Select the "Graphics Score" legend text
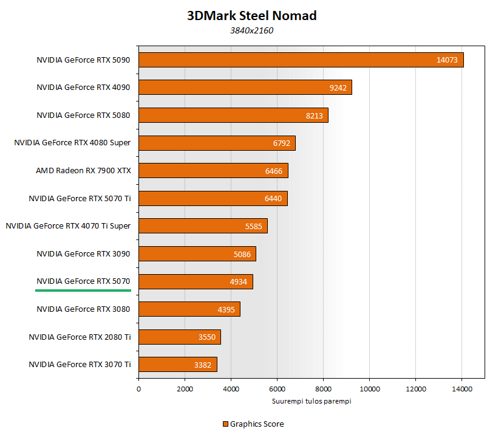This screenshot has width=504, height=437. coord(257,424)
